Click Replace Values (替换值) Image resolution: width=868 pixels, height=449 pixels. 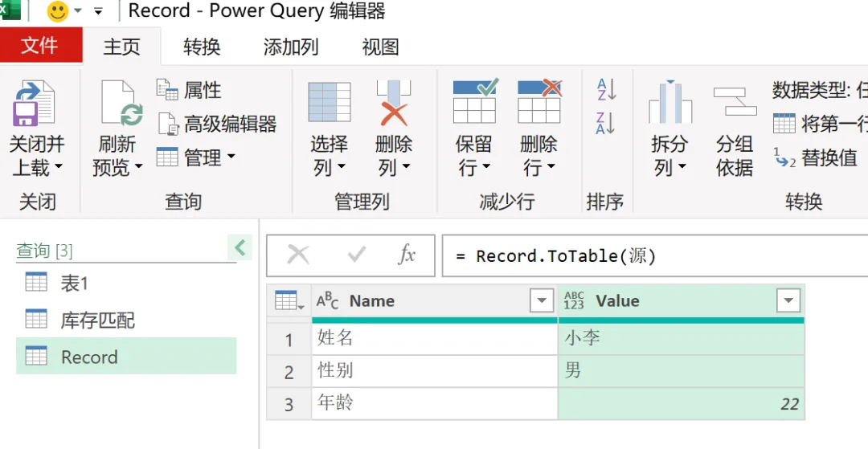click(x=816, y=158)
